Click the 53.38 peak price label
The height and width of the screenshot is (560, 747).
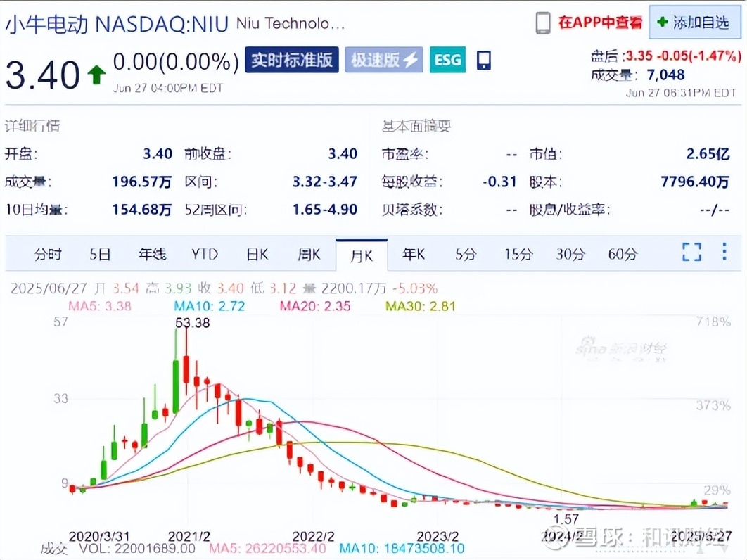193,323
